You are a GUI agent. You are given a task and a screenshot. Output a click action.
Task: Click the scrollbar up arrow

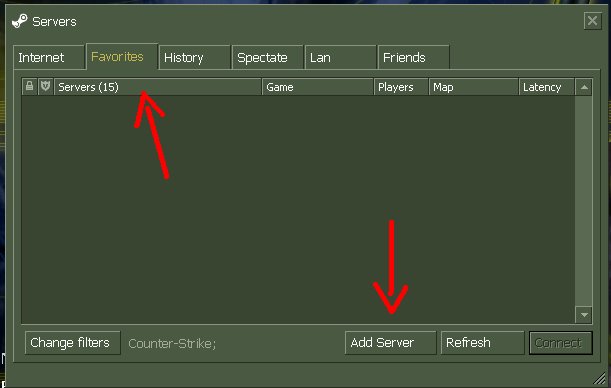tap(584, 87)
